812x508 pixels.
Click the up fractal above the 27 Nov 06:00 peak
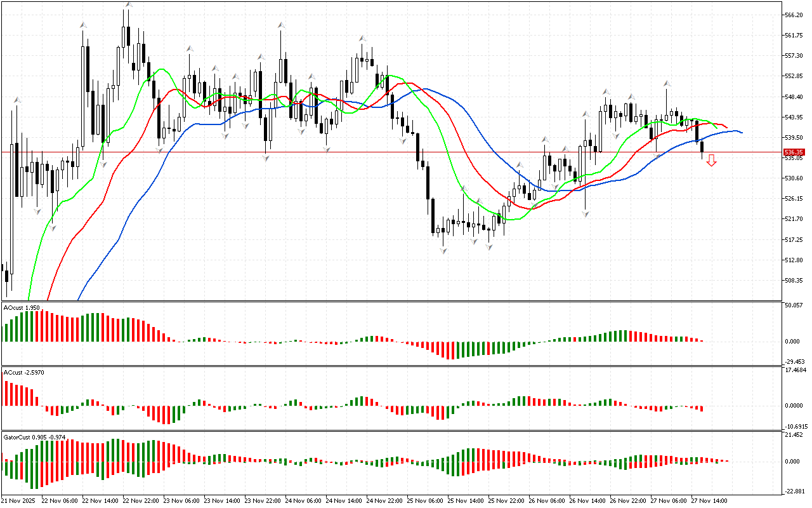(667, 84)
